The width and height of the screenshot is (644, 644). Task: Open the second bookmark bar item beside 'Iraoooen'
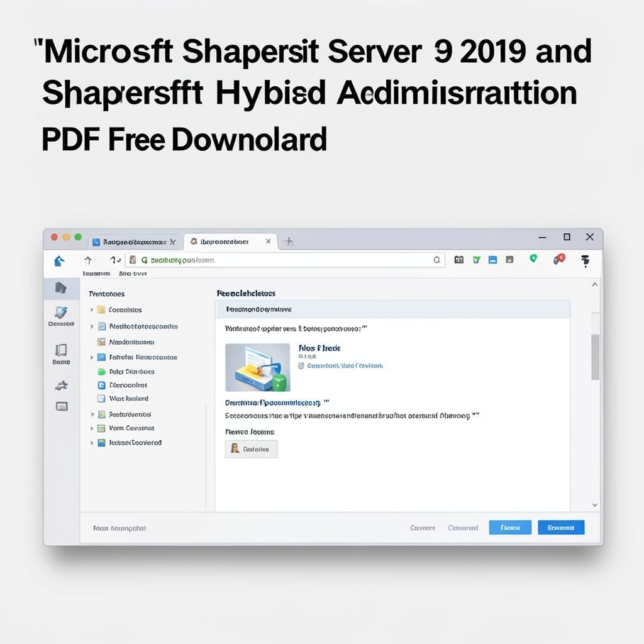click(x=133, y=274)
